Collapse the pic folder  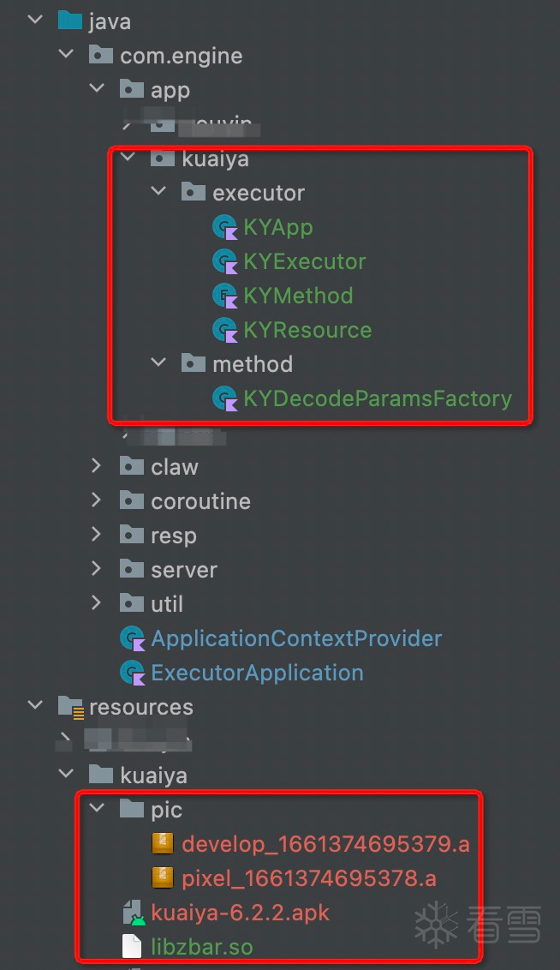point(97,810)
